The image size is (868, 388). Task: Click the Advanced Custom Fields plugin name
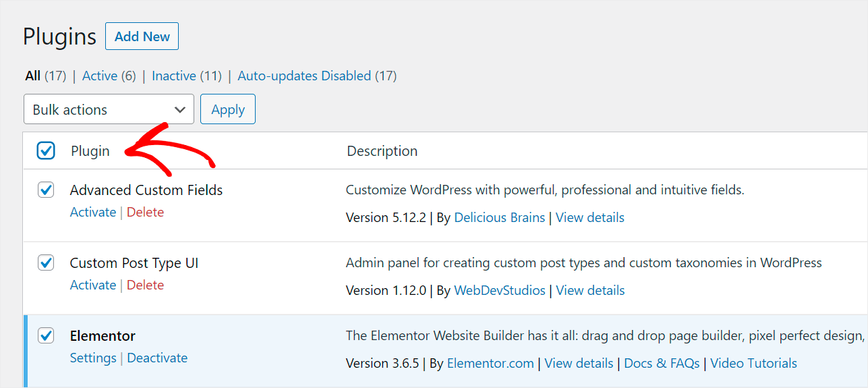146,190
